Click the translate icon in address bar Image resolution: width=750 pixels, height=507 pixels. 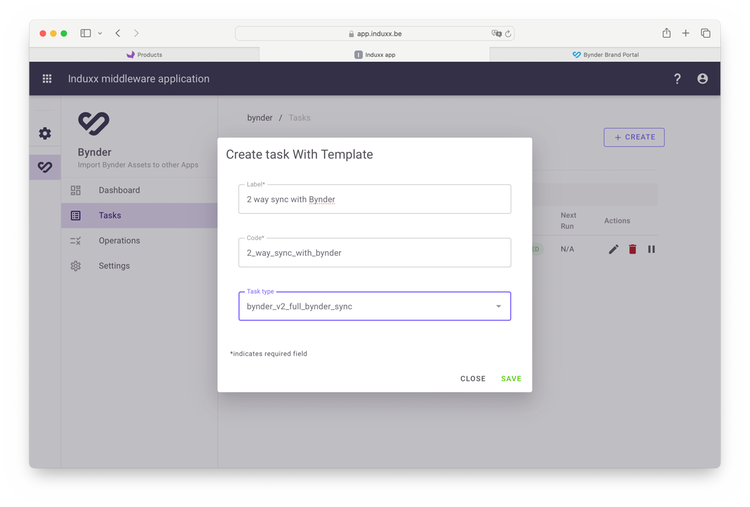[496, 33]
